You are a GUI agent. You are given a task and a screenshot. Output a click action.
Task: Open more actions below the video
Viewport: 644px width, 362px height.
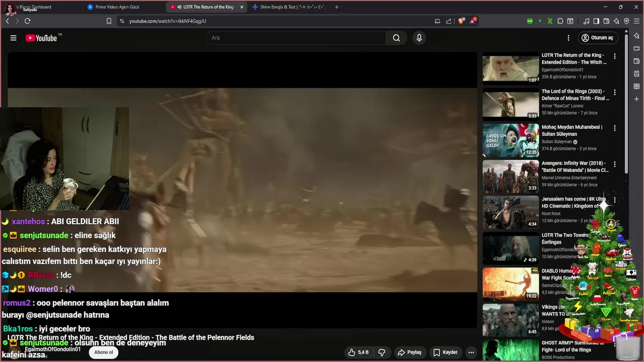(471, 352)
